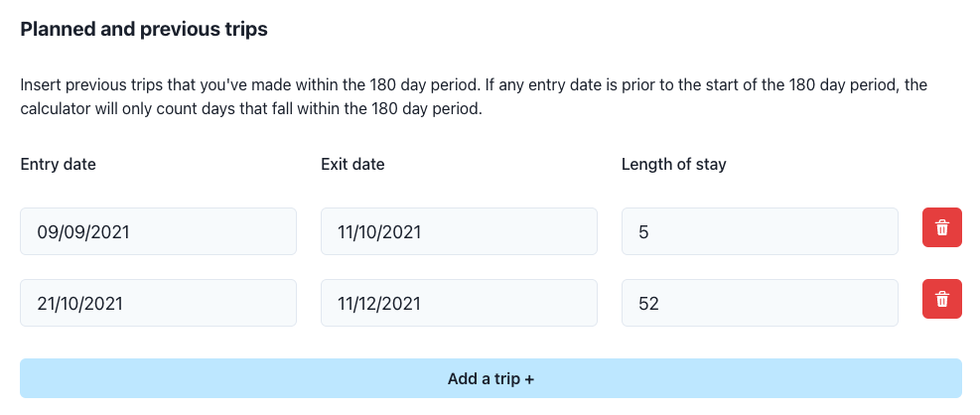Click trash icon beside the 5-day stay
Viewport: 980px width, 415px height.
pyautogui.click(x=942, y=227)
